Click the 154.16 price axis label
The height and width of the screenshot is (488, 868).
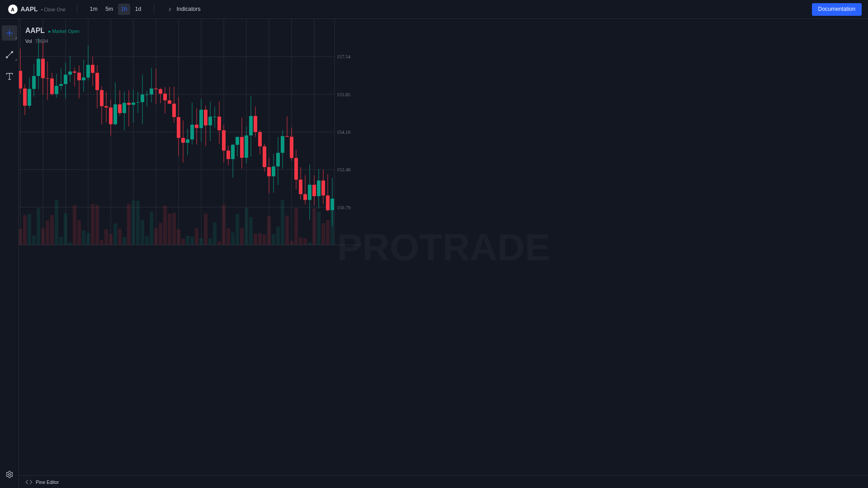point(344,132)
